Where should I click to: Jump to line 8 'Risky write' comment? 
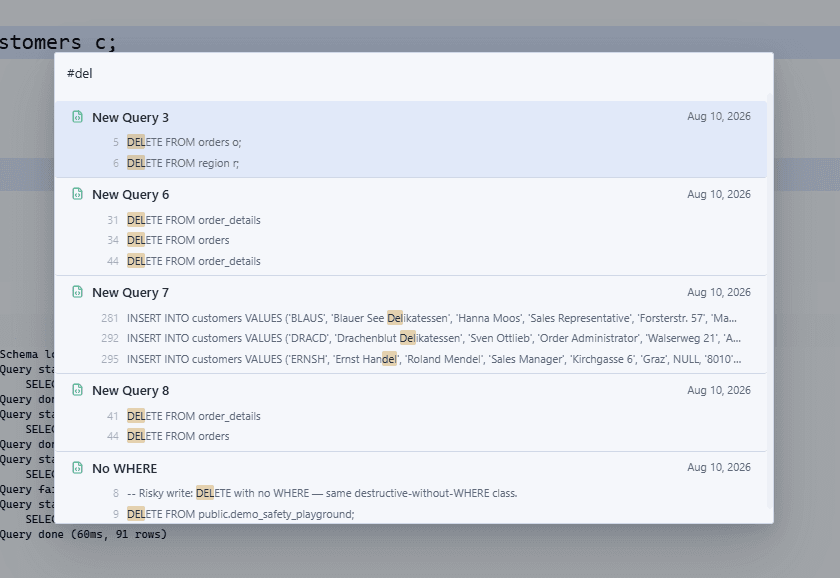pyautogui.click(x=322, y=493)
